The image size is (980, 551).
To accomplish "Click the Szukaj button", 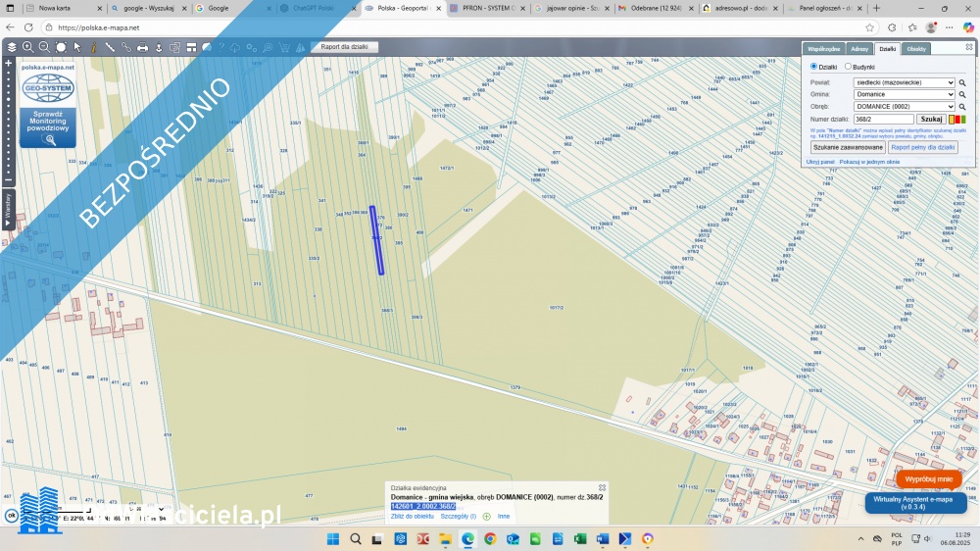I will 931,120.
